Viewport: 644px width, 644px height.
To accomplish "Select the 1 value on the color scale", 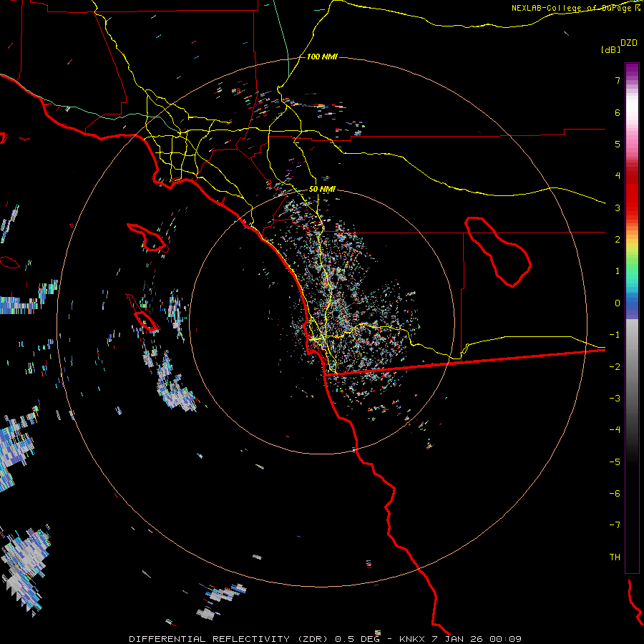I will click(618, 271).
